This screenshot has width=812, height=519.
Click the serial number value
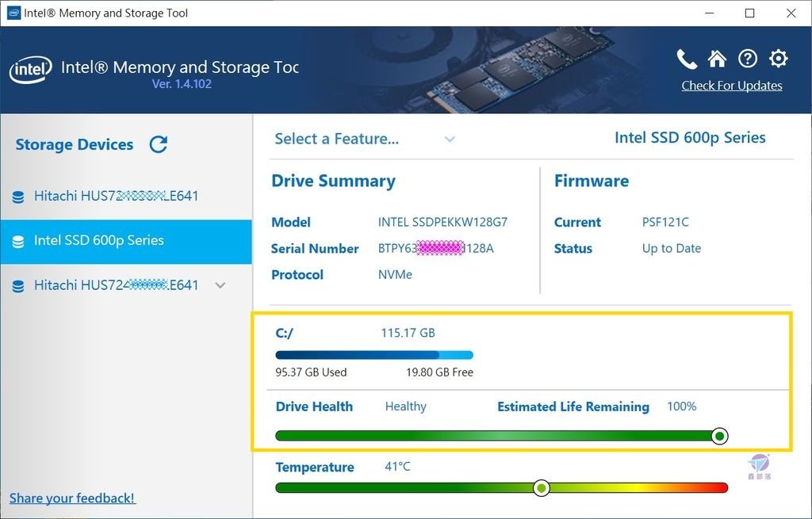435,248
